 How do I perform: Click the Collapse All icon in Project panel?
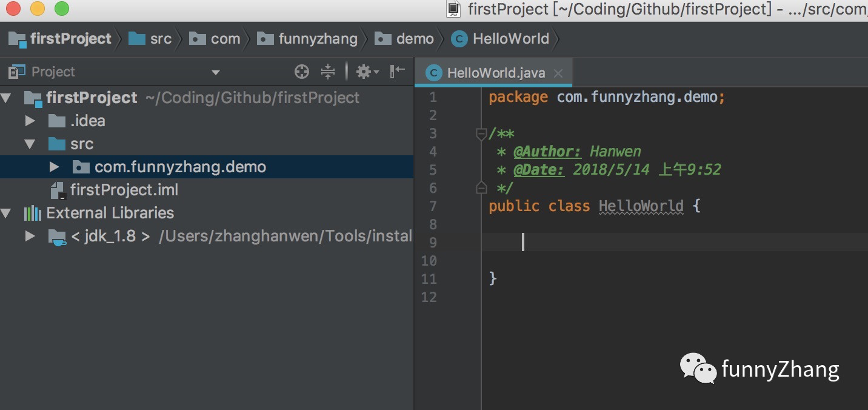pyautogui.click(x=328, y=72)
